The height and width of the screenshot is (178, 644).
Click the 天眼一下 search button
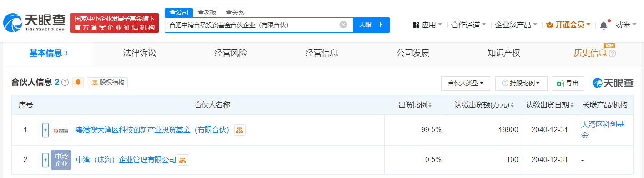[371, 25]
